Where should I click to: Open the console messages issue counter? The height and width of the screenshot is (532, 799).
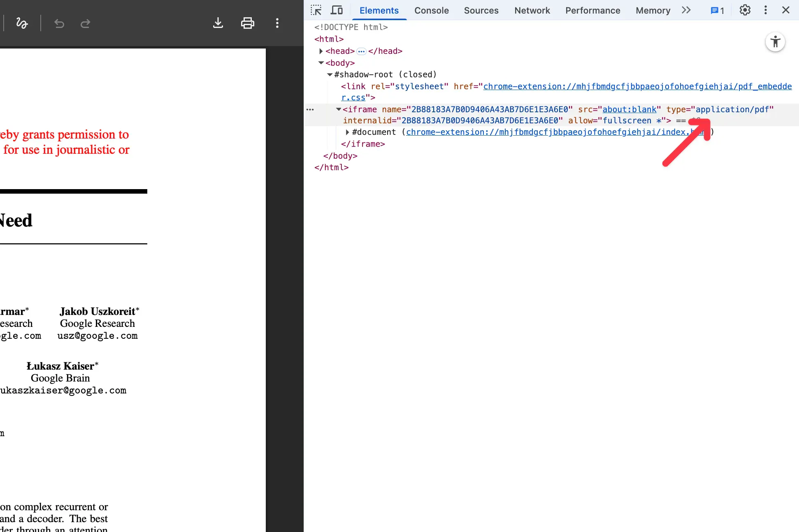717,11
